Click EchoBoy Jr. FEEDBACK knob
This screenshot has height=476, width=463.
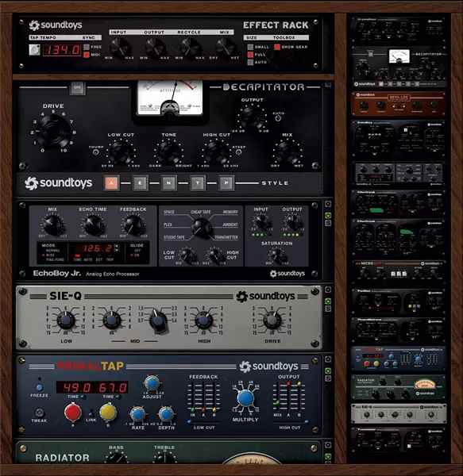[x=133, y=225]
